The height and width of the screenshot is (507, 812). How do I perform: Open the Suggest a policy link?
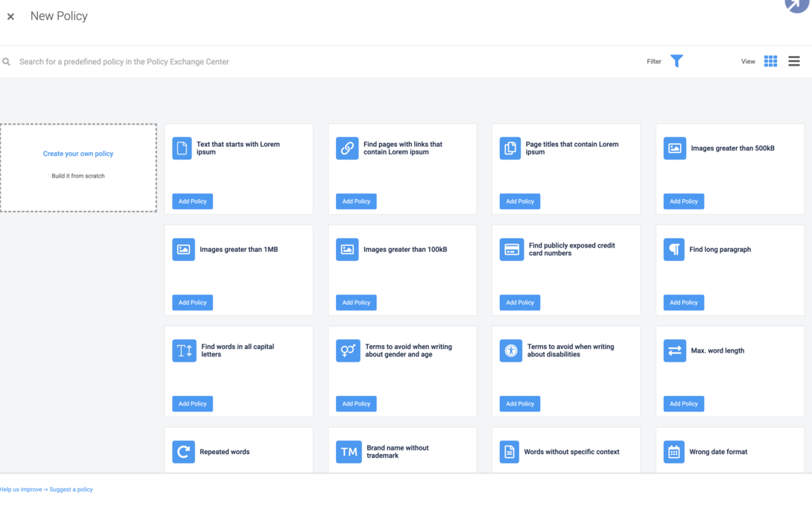coord(70,489)
